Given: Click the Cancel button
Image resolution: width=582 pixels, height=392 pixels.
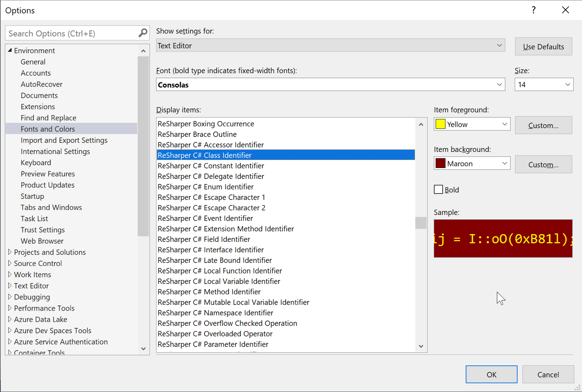Looking at the screenshot, I should click(x=548, y=374).
